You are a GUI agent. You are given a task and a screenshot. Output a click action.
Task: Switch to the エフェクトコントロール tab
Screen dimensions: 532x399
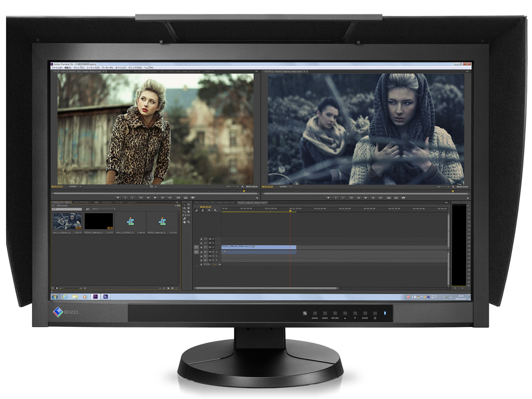pyautogui.click(x=120, y=71)
